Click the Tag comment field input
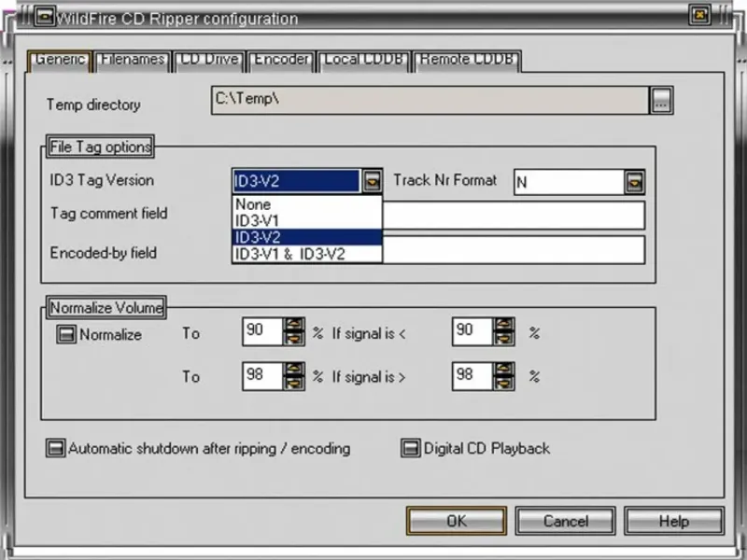Image resolution: width=747 pixels, height=560 pixels. (513, 216)
